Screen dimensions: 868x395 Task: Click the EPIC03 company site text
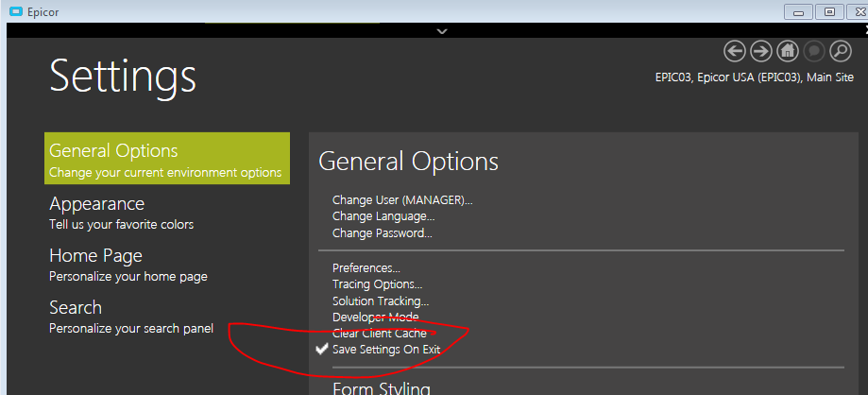pos(755,77)
